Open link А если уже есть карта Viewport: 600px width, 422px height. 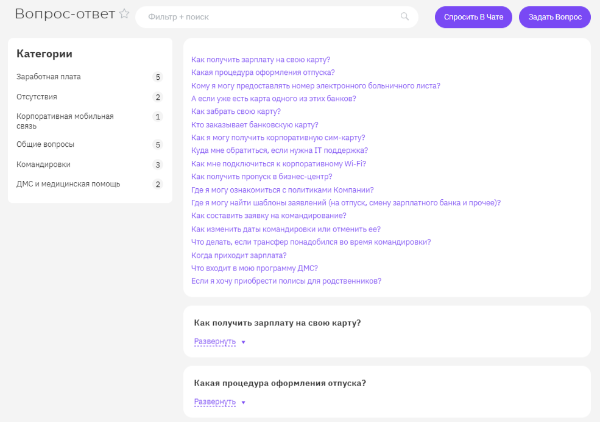pyautogui.click(x=274, y=99)
